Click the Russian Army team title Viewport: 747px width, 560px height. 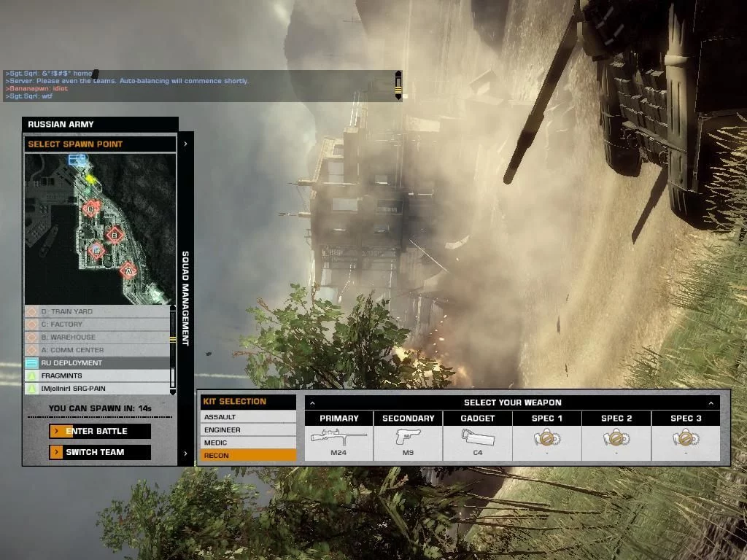[61, 124]
